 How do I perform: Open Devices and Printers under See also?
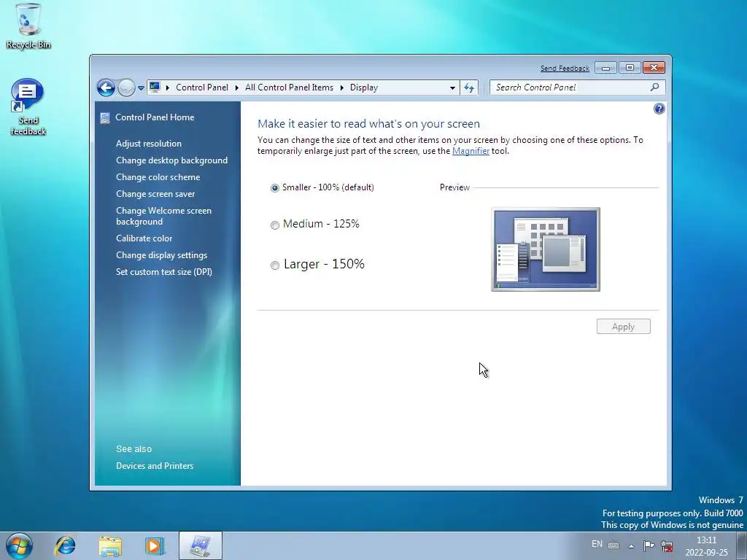(155, 466)
